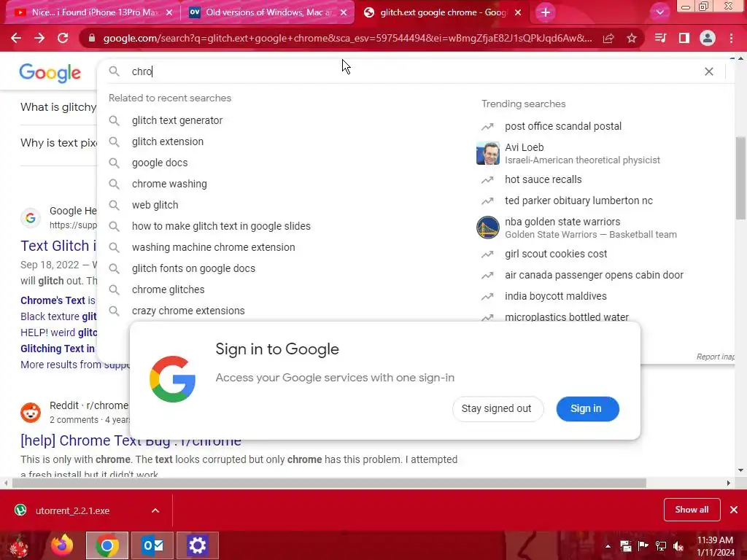
Task: Open the media control icon in toolbar
Action: point(660,38)
